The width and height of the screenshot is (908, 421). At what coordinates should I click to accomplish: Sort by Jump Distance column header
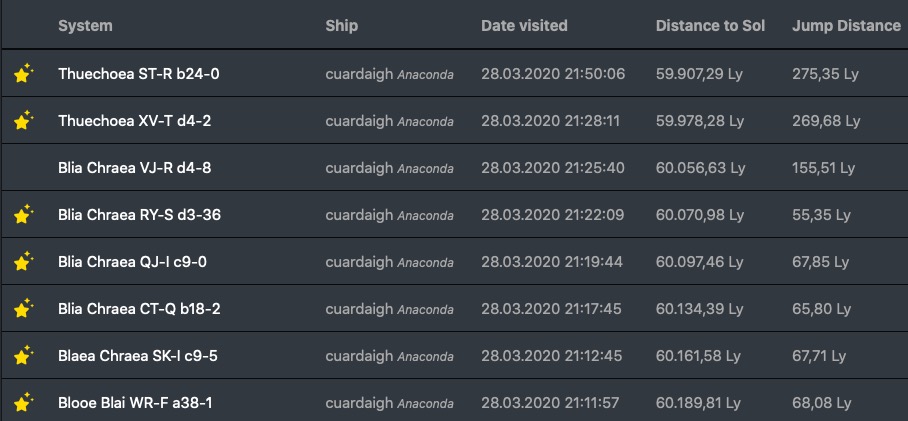pyautogui.click(x=846, y=25)
